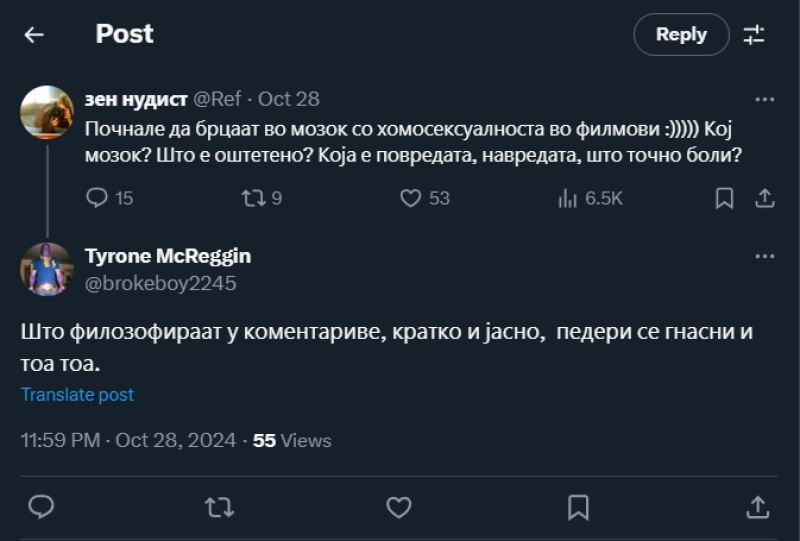View analytics showing 6.5K views
Viewport: 800px width, 541px height.
point(568,198)
